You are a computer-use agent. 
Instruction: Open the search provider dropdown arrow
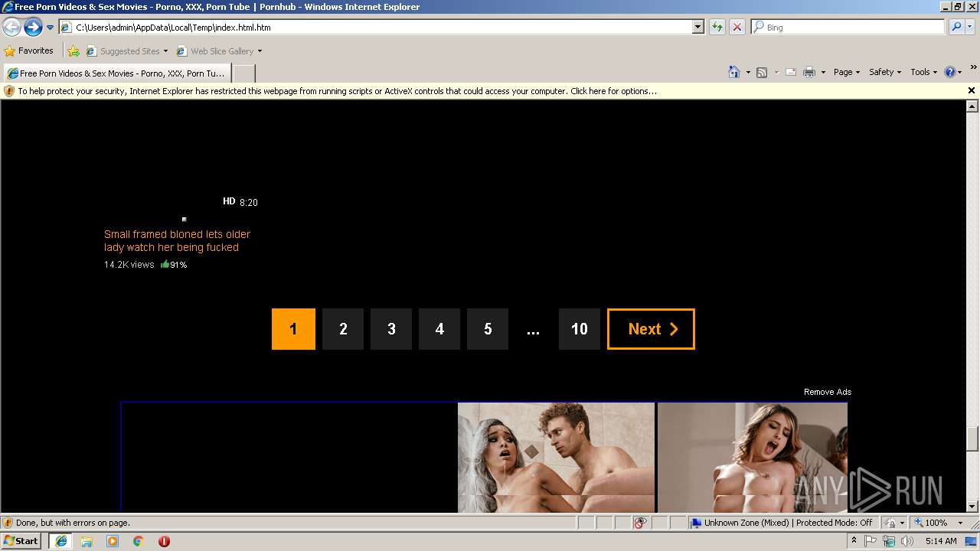click(x=969, y=27)
